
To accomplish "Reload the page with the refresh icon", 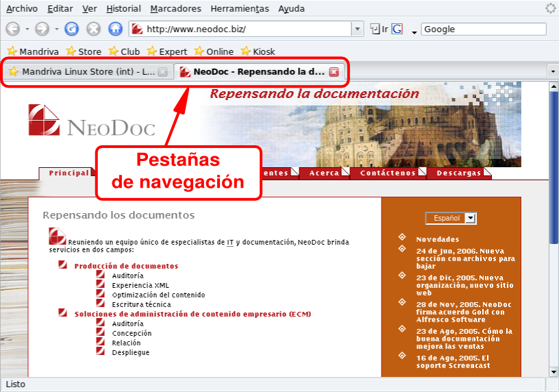I will [x=71, y=29].
